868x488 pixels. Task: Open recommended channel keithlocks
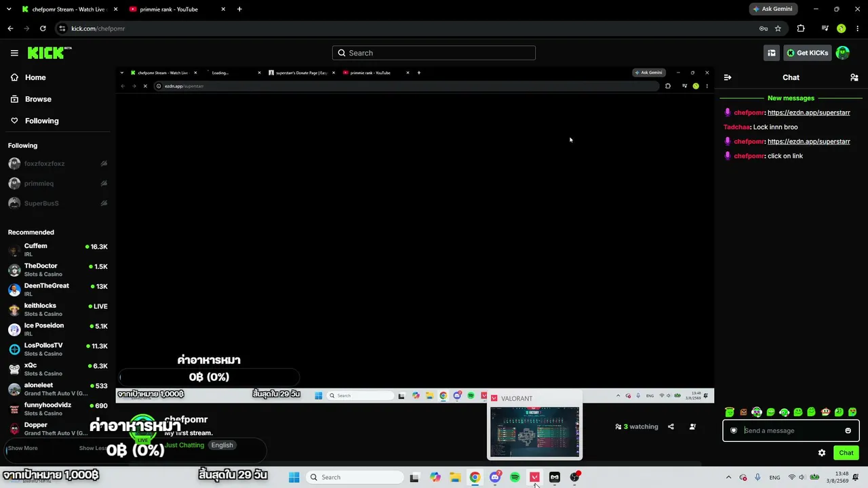[58, 310]
